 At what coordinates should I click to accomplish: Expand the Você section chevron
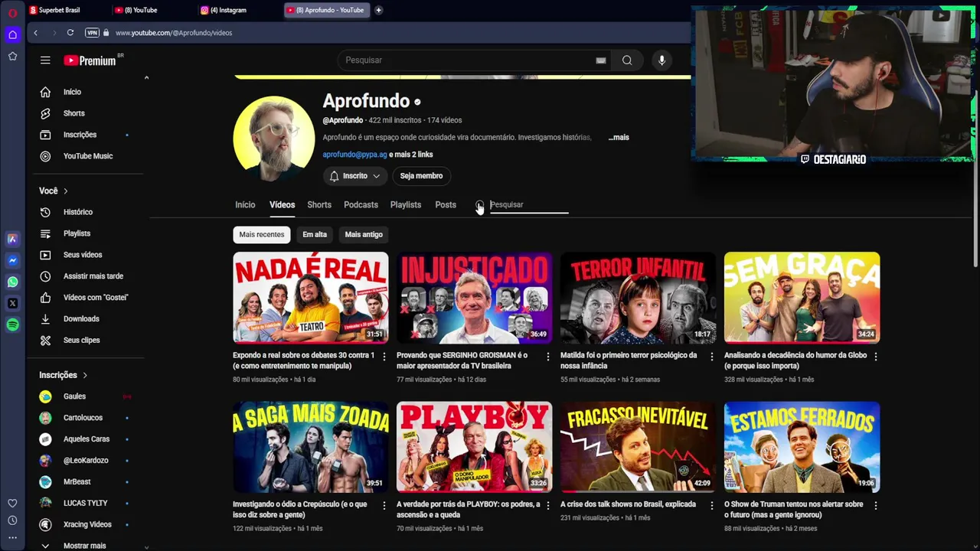pos(66,191)
